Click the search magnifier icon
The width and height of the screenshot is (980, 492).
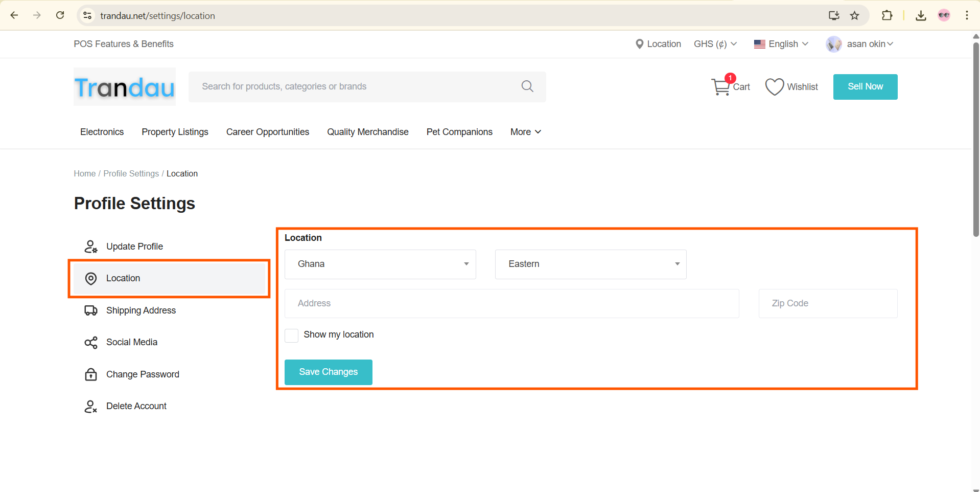[527, 86]
